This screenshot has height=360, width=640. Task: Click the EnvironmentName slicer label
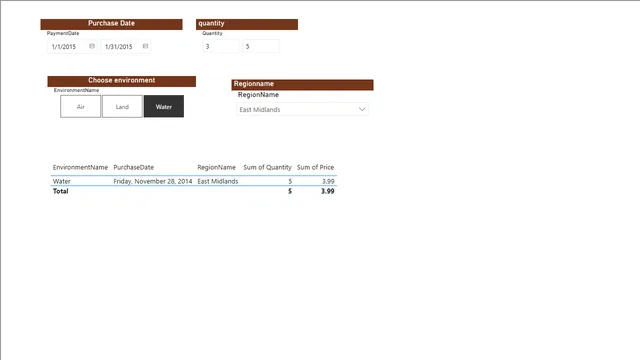pyautogui.click(x=76, y=90)
